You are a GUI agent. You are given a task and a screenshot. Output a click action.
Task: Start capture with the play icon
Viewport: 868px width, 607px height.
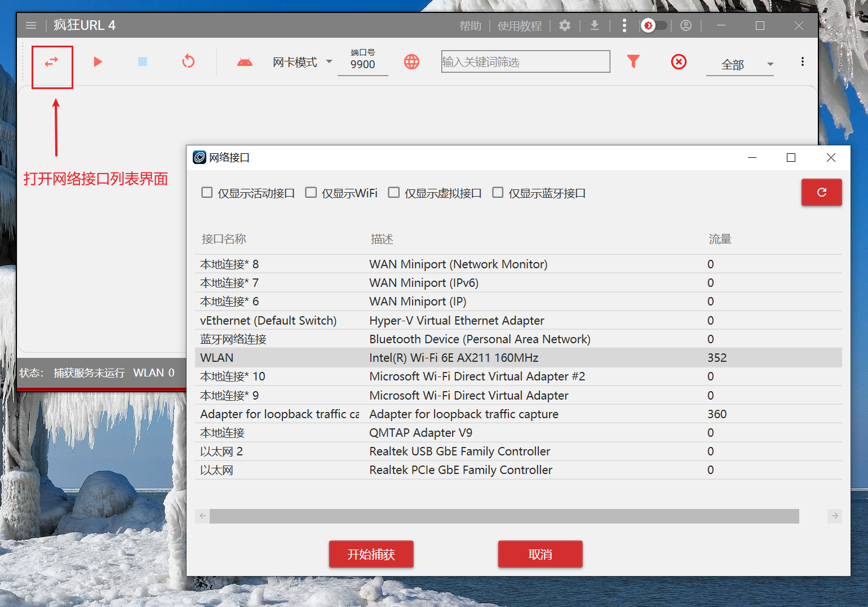pyautogui.click(x=98, y=62)
